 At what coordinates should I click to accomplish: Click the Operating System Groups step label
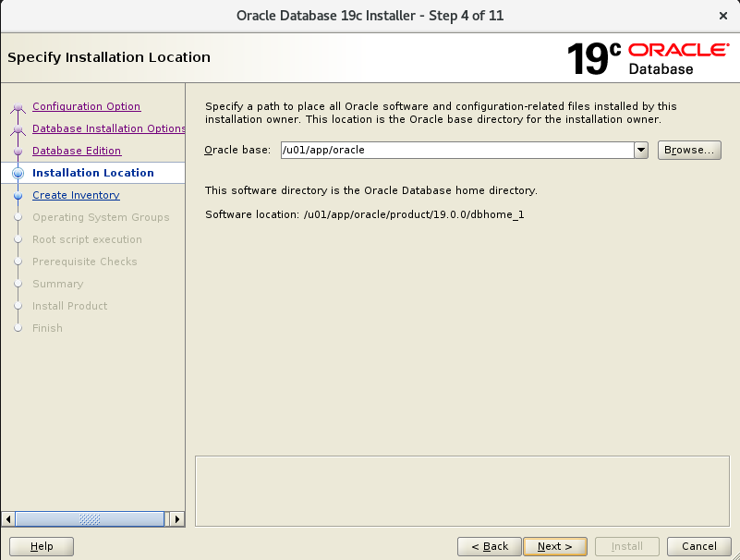[101, 217]
